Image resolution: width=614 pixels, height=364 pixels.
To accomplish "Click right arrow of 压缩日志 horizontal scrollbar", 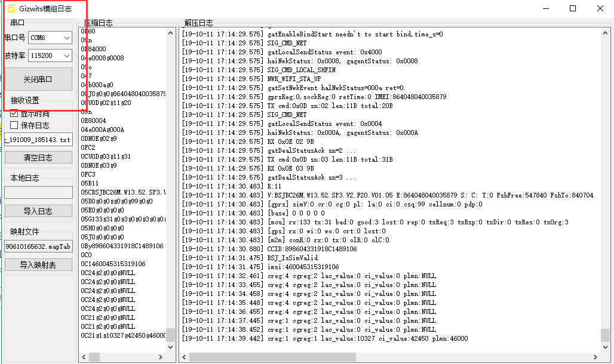I will click(x=160, y=357).
